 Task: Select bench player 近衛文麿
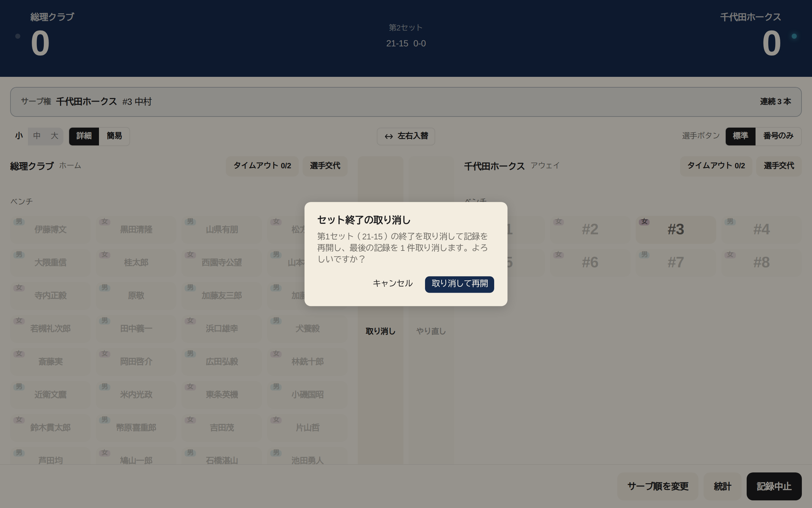tap(50, 394)
